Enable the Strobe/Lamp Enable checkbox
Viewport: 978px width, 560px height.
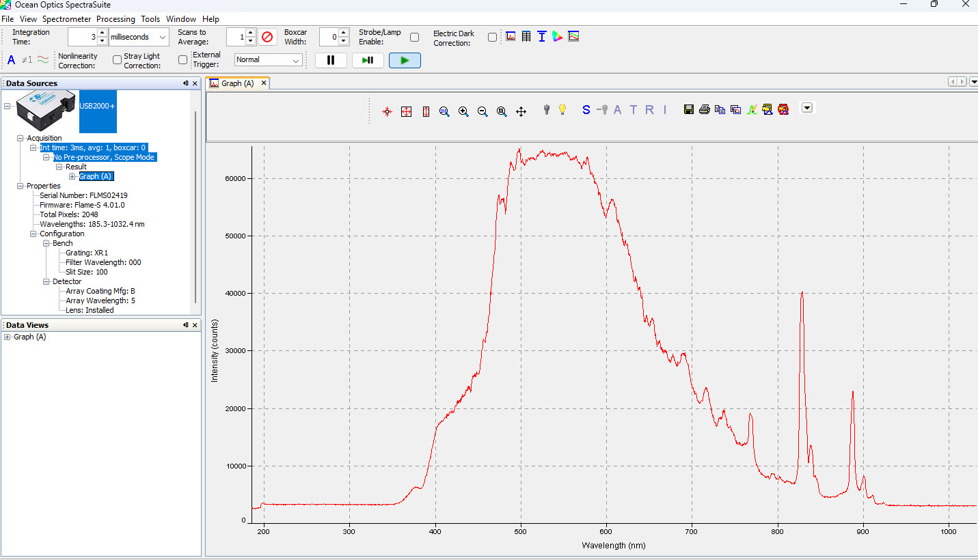[x=415, y=38]
